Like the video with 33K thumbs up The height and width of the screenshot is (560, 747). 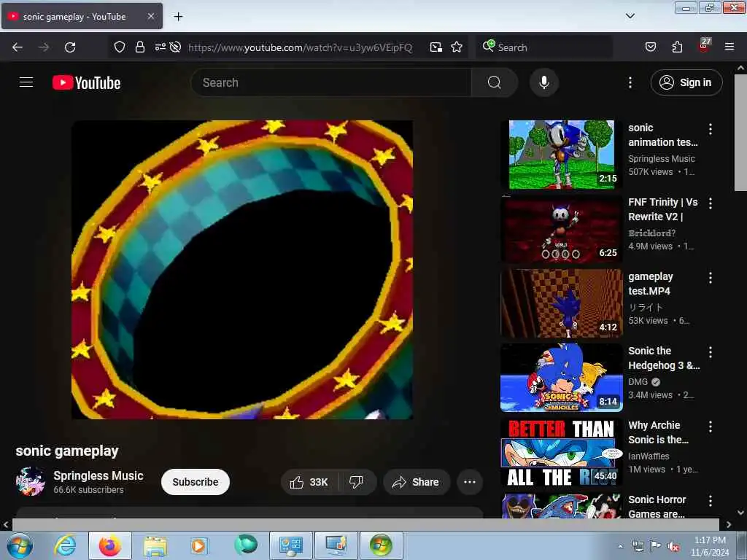tap(309, 482)
